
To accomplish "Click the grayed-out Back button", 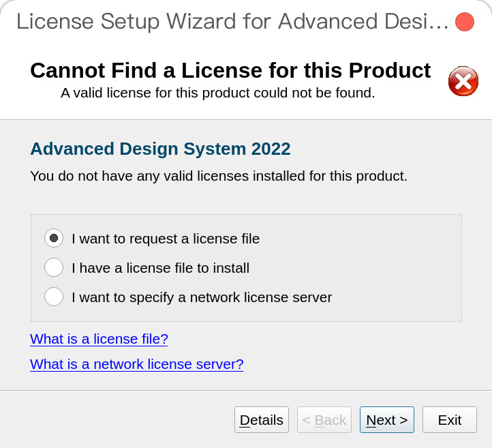I will pyautogui.click(x=324, y=420).
